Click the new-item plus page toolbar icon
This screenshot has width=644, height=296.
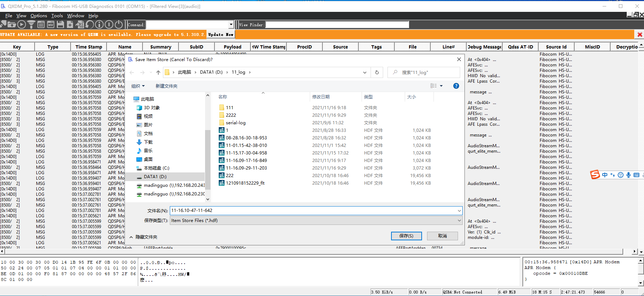click(70, 24)
